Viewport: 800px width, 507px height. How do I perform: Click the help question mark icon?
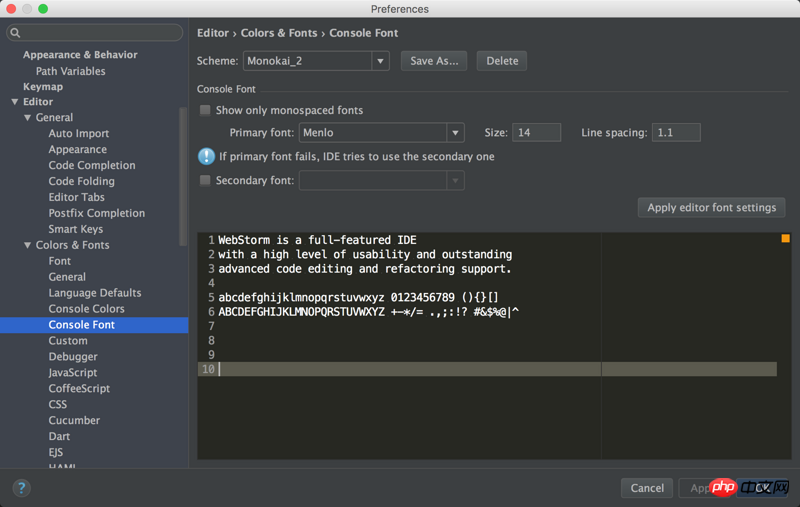pyautogui.click(x=21, y=488)
